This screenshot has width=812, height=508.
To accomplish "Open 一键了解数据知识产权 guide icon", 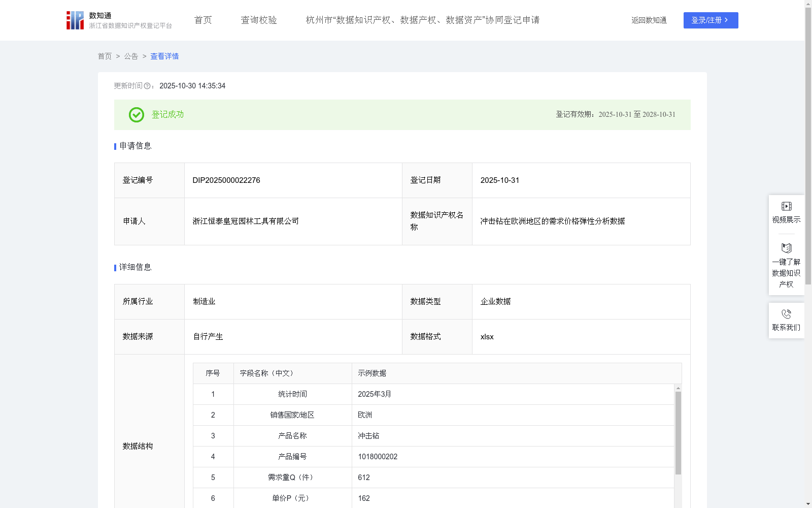I will (786, 248).
